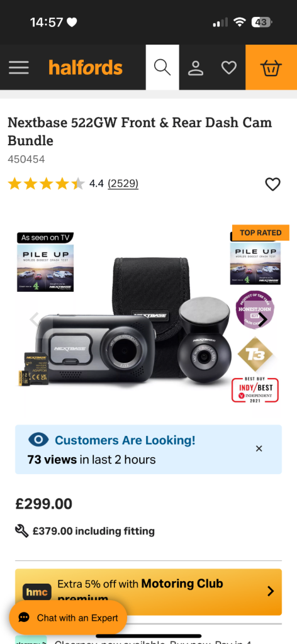Add product to wishlist with heart
The height and width of the screenshot is (644, 297).
click(272, 184)
